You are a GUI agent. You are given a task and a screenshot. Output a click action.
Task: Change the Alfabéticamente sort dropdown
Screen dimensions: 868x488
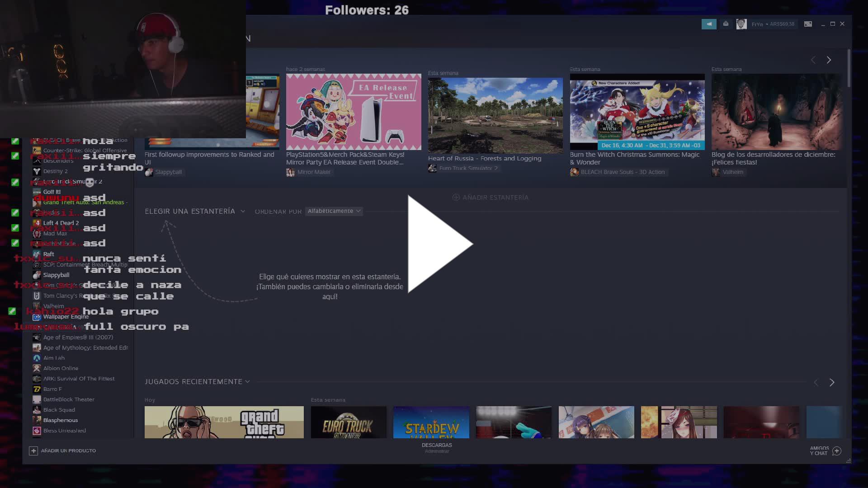(x=334, y=211)
